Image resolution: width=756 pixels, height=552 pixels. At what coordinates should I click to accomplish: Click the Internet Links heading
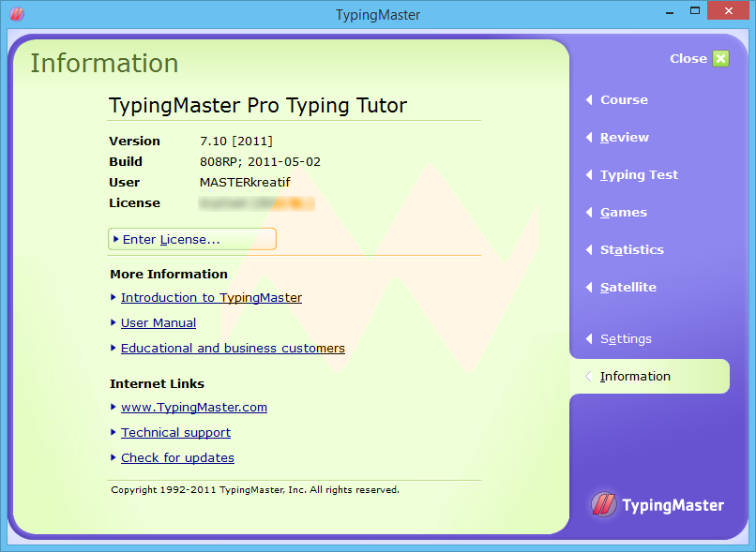point(158,384)
